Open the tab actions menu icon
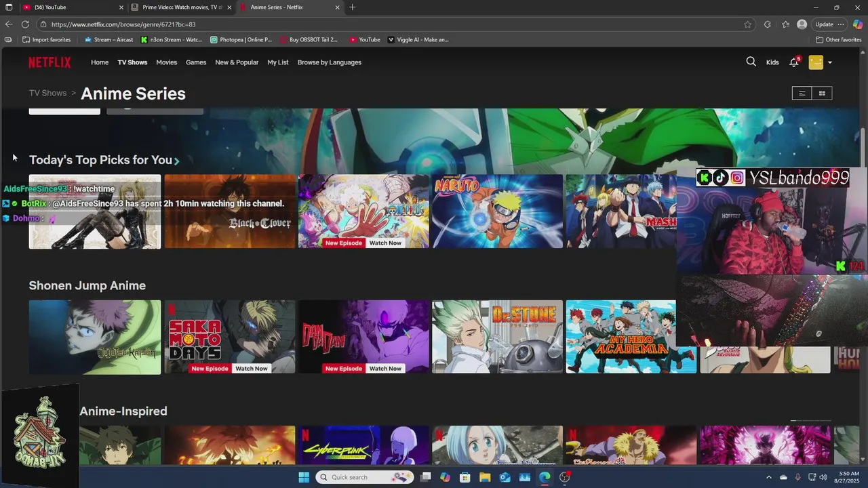Screen dimensions: 868x488 (x=9, y=7)
